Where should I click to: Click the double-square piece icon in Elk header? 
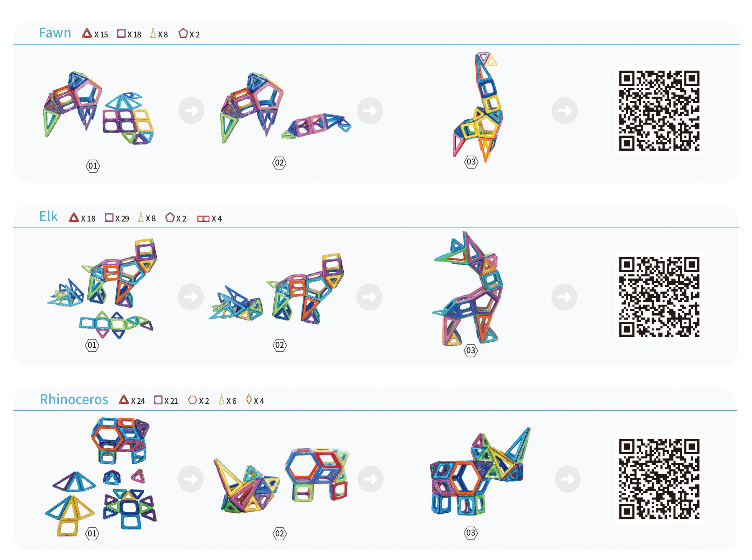tap(204, 219)
